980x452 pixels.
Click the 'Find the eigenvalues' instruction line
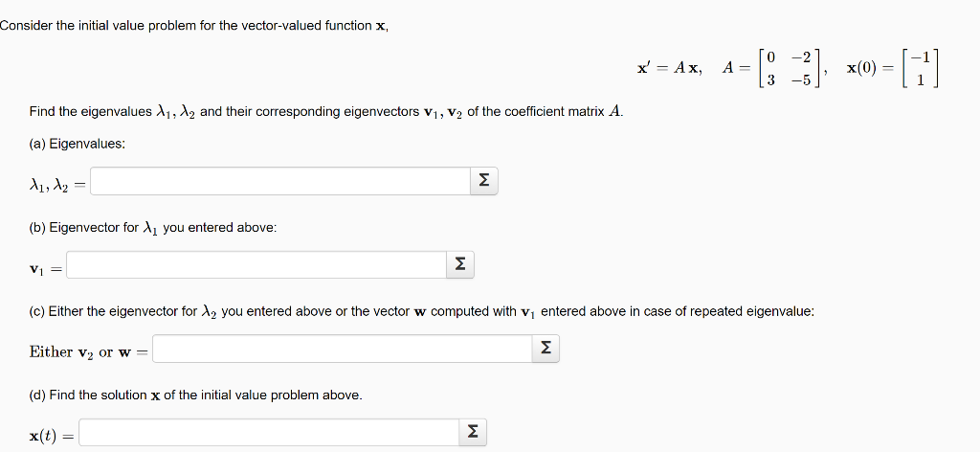(325, 112)
